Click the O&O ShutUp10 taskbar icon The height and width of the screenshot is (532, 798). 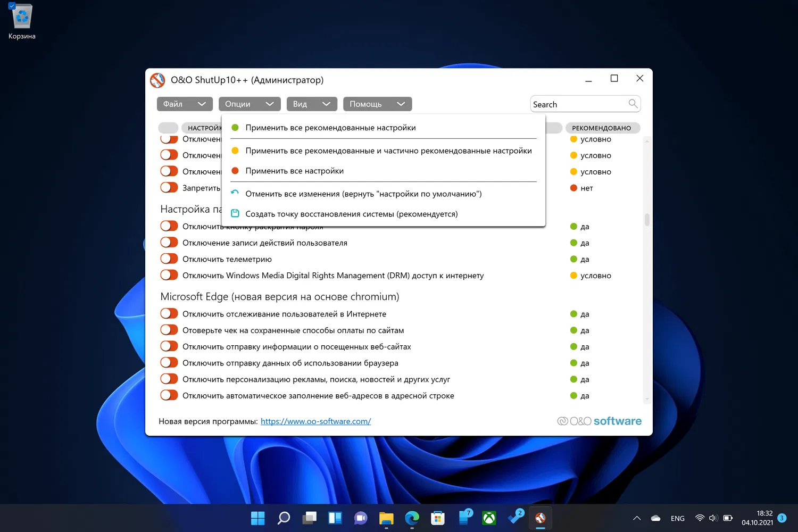click(x=540, y=518)
